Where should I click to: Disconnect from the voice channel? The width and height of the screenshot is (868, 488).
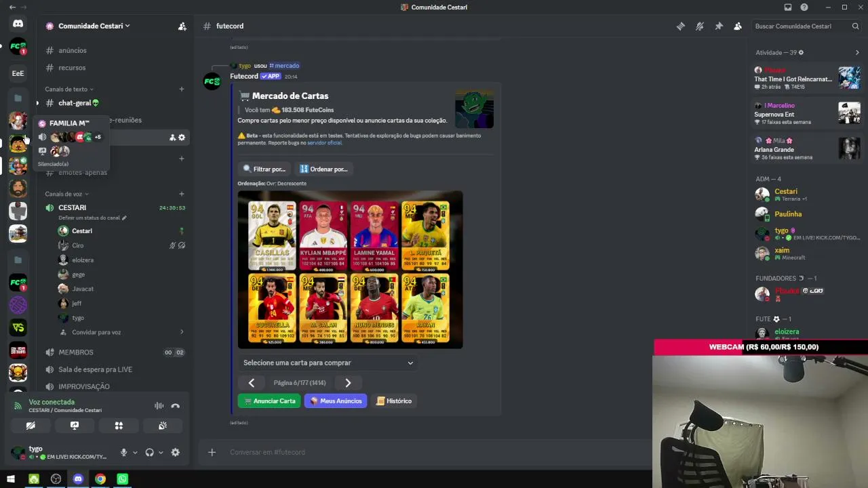click(176, 406)
